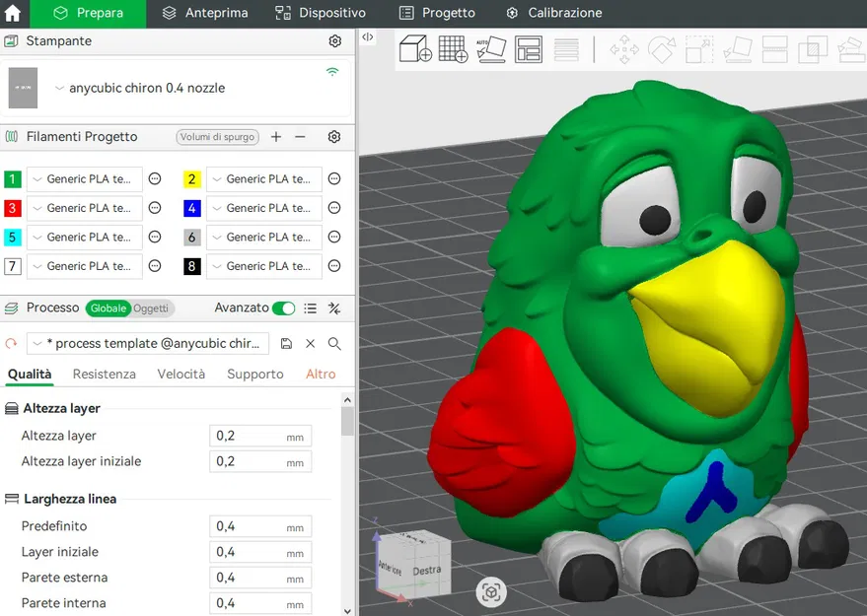This screenshot has height=616, width=867.
Task: Remove a filament with the minus button
Action: click(301, 137)
